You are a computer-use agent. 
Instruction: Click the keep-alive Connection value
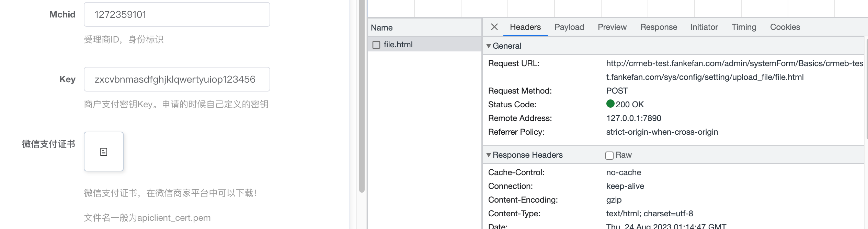[625, 186]
